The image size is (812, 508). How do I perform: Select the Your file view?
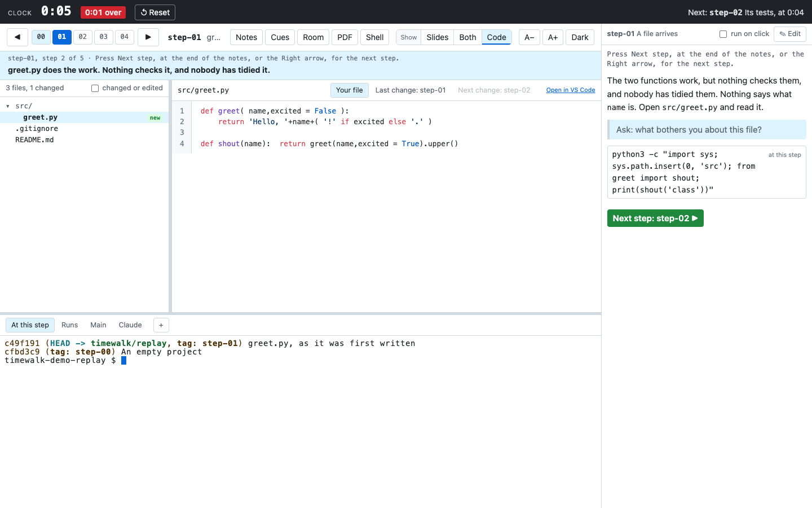click(350, 90)
